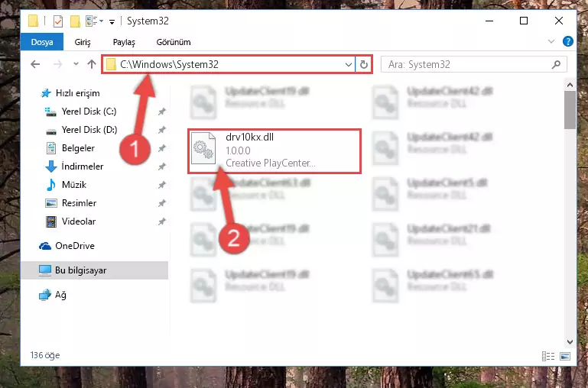588x388 pixels.
Task: Click the pin icon next to Yerel Disk (D:)
Action: [161, 130]
